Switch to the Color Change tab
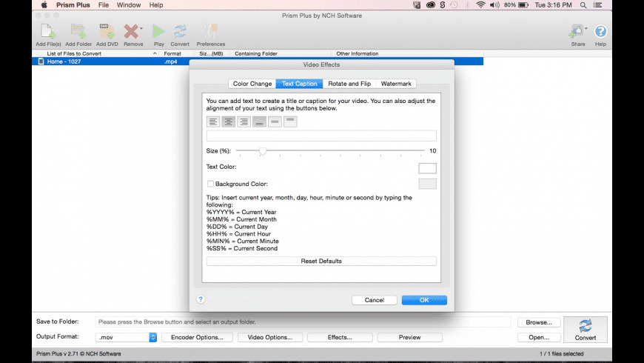644x363 pixels. point(252,84)
